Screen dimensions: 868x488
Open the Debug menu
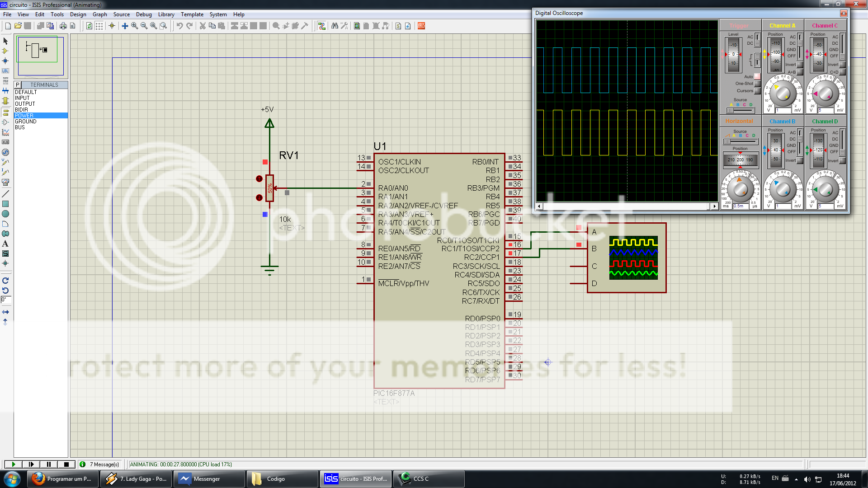144,14
